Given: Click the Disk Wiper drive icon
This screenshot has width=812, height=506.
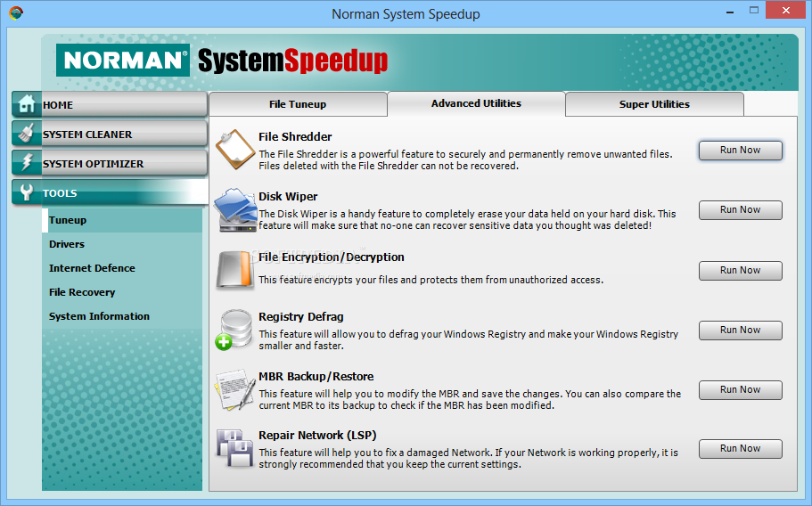Looking at the screenshot, I should coord(235,209).
